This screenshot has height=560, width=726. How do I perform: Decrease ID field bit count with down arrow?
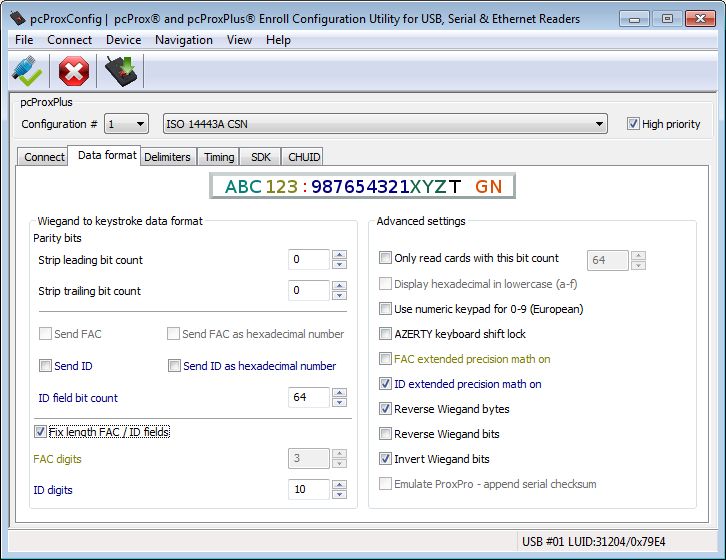point(339,402)
